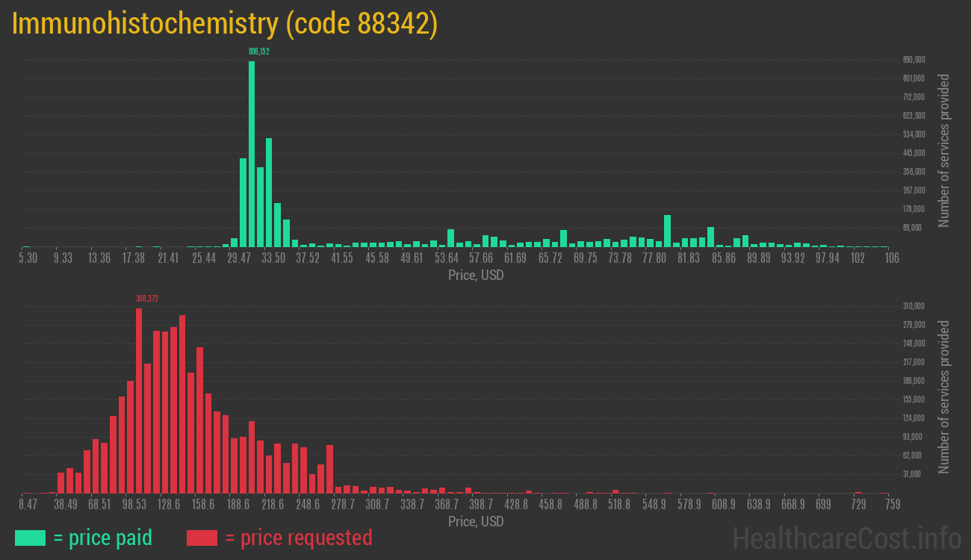Click the 310,000 y-axis tick label

click(x=914, y=306)
